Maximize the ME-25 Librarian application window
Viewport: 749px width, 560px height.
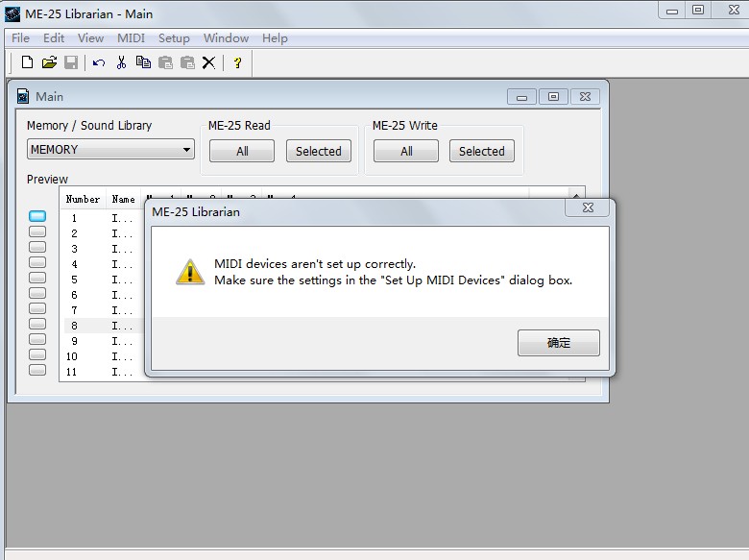coord(698,10)
